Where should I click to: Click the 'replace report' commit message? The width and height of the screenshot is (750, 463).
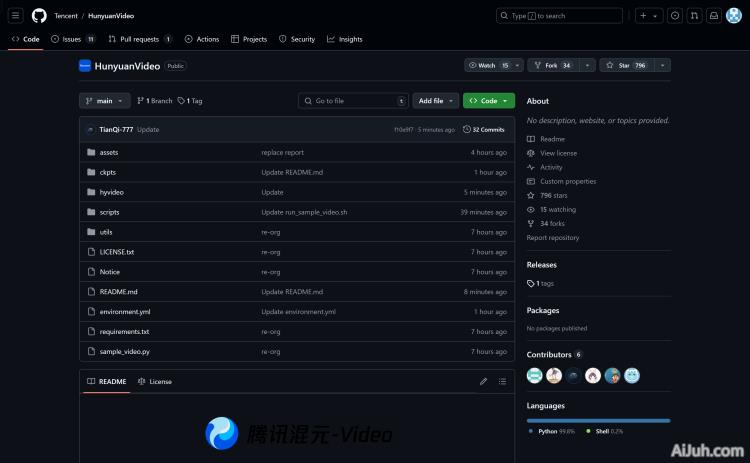283,153
